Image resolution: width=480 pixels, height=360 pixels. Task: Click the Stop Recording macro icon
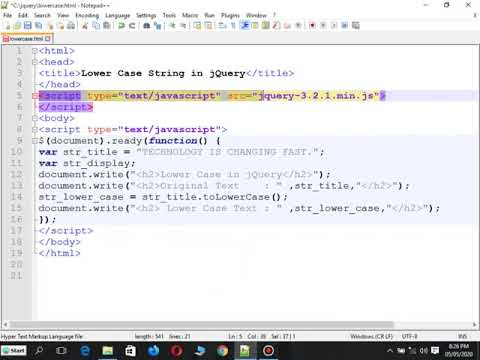(323, 26)
